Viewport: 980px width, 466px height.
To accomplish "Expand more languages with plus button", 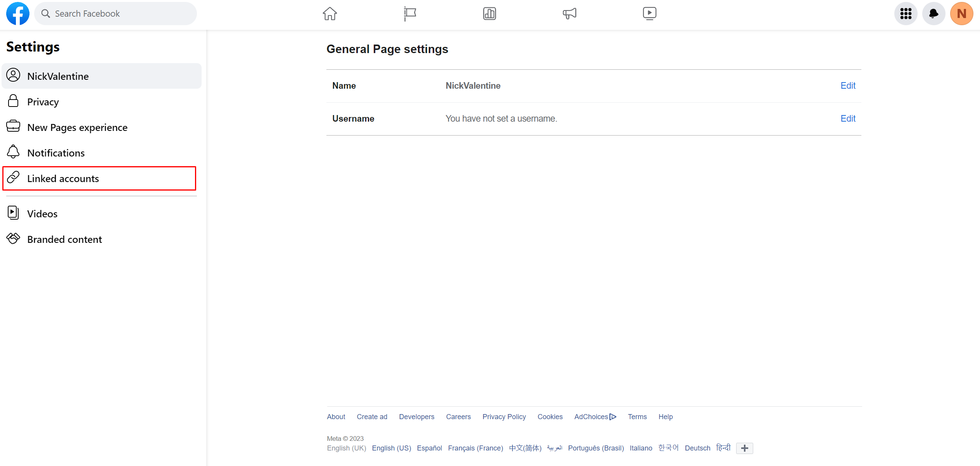I will [744, 448].
